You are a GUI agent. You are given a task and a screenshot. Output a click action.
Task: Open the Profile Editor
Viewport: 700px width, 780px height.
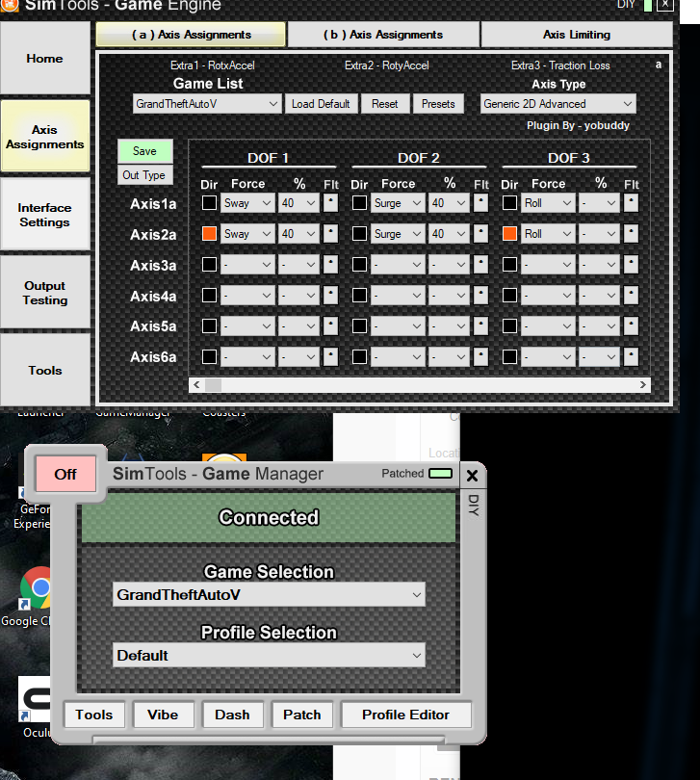coord(405,715)
